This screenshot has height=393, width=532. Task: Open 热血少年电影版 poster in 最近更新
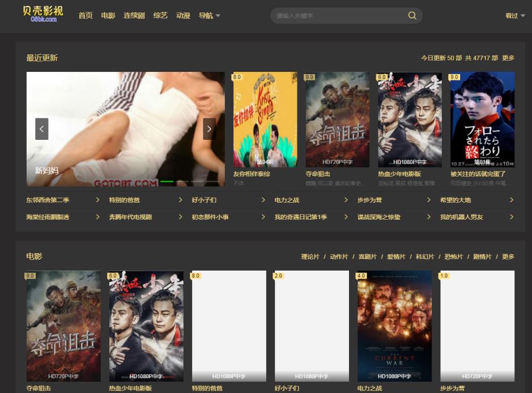(410, 119)
